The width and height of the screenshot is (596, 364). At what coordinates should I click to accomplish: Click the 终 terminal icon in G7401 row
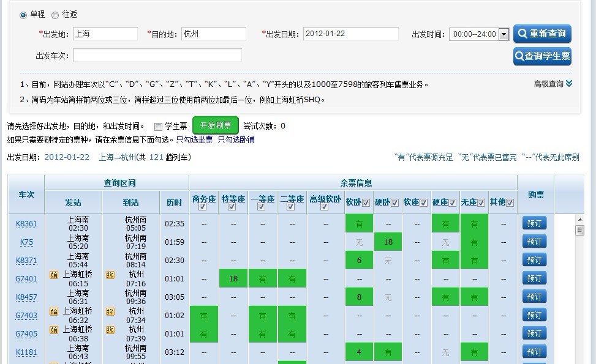[110, 275]
